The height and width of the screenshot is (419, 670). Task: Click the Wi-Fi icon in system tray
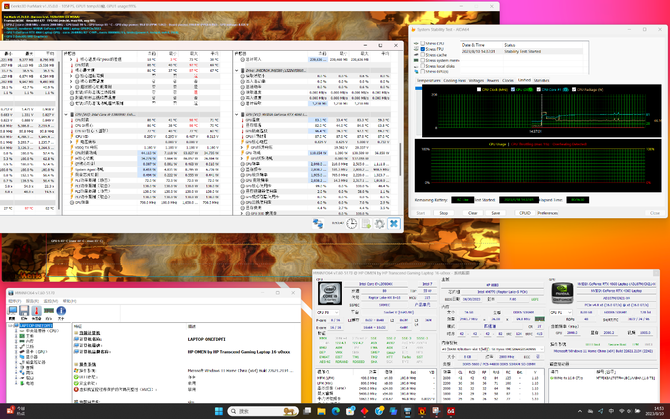click(621, 411)
